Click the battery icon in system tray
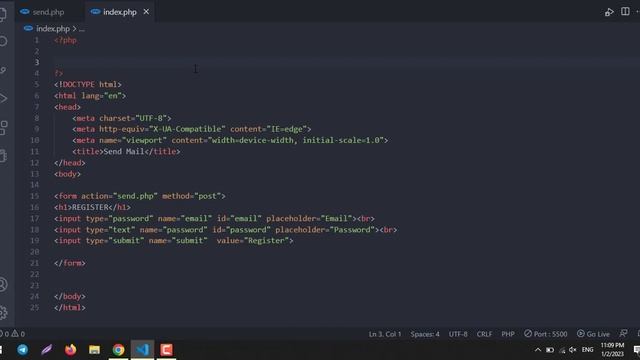The width and height of the screenshot is (640, 360). [550, 350]
